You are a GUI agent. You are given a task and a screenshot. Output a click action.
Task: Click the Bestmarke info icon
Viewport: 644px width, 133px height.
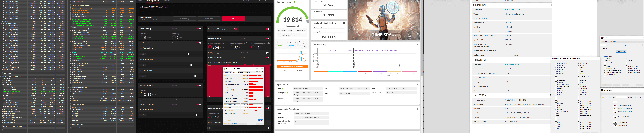(303, 44)
